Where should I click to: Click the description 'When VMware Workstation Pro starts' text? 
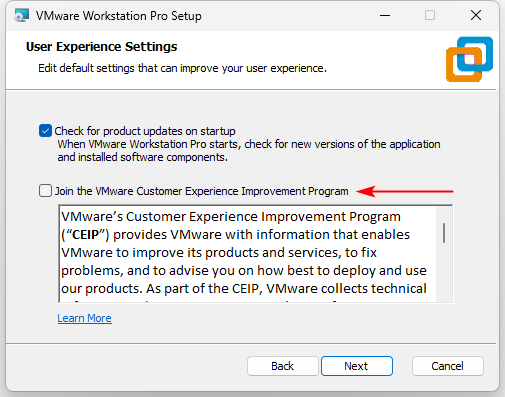pos(249,151)
